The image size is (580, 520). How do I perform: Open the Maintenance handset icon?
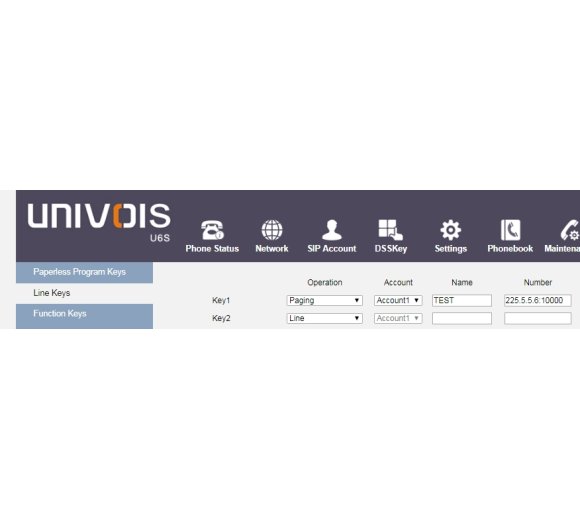(x=570, y=230)
